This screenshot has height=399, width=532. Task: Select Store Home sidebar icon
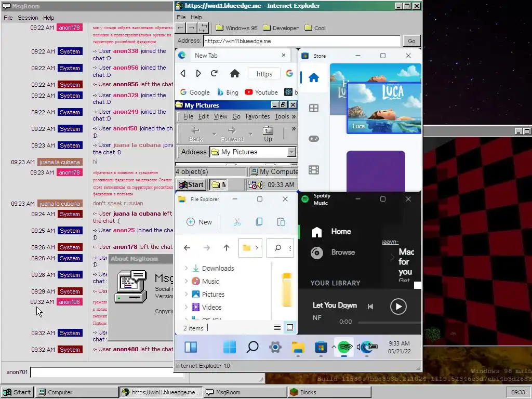(313, 78)
